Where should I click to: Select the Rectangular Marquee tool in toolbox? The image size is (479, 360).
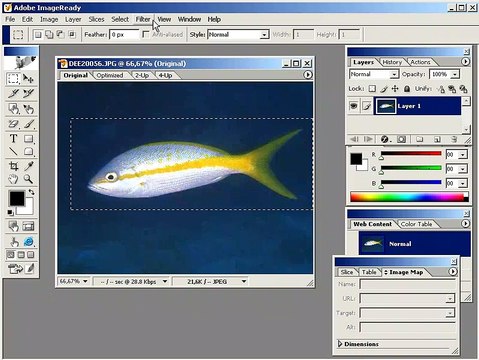(x=13, y=79)
